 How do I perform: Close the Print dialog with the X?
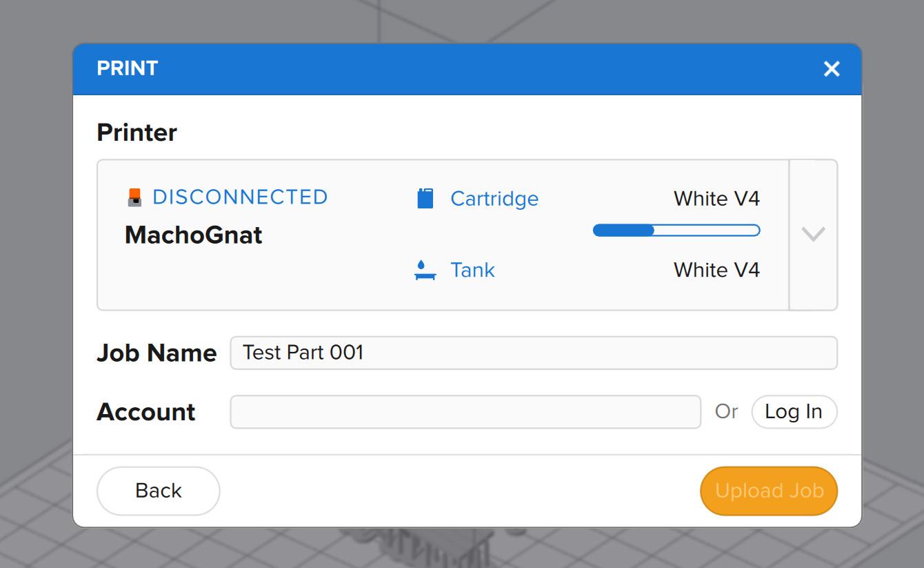click(x=832, y=69)
